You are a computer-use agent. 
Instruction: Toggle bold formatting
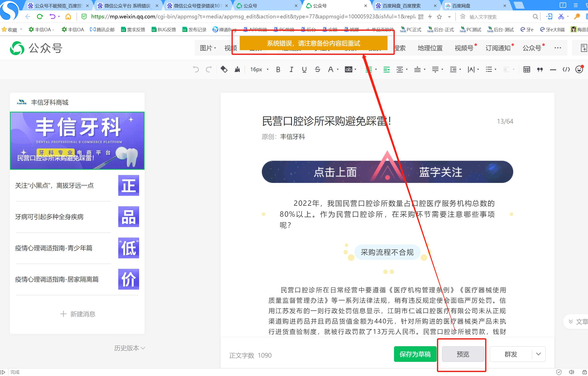278,69
